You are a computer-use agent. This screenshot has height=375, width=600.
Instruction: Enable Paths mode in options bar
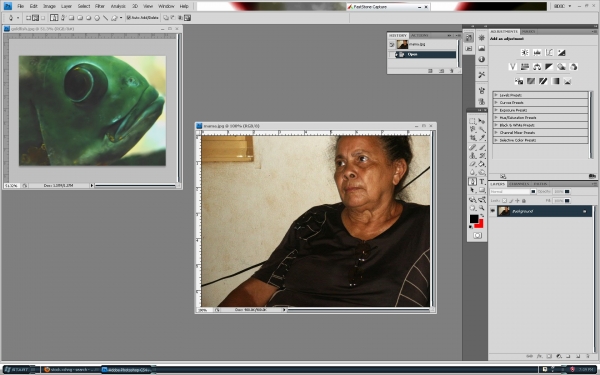coord(35,18)
